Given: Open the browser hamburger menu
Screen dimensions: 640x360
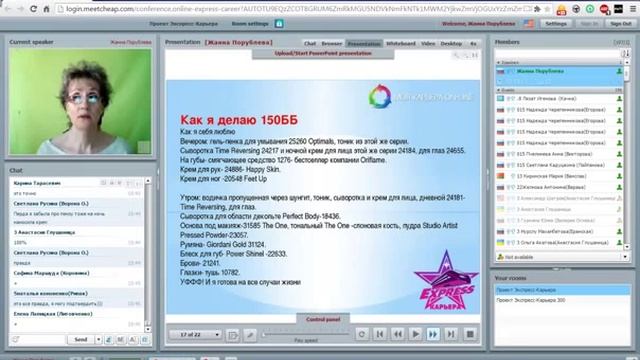Looking at the screenshot, I should click(633, 9).
